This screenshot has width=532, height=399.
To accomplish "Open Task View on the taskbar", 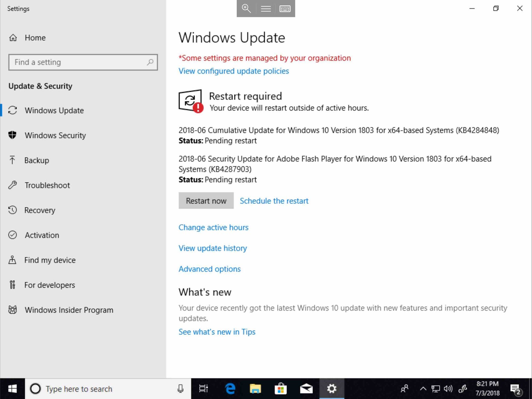I will [203, 389].
